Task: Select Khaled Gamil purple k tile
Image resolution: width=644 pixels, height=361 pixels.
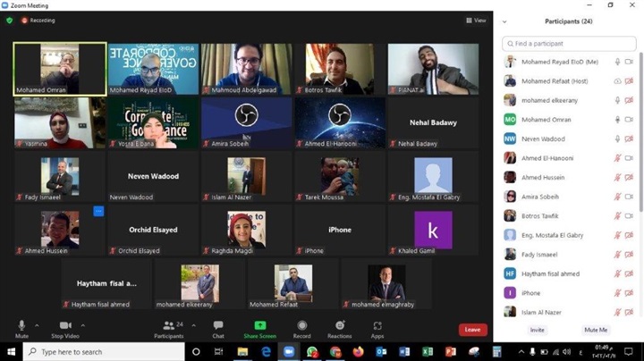Action: point(433,230)
